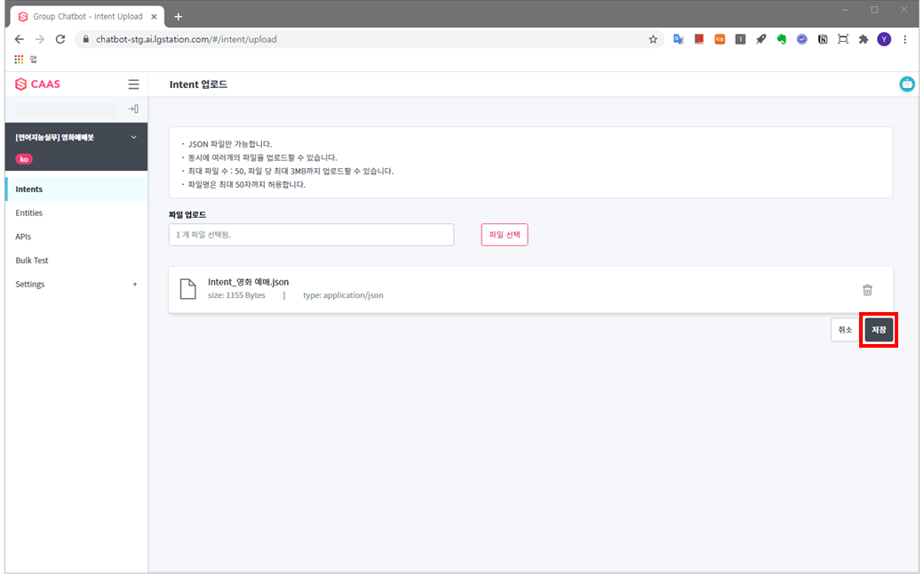924x578 pixels.
Task: Click the logout arrow icon in sidebar
Action: [133, 108]
